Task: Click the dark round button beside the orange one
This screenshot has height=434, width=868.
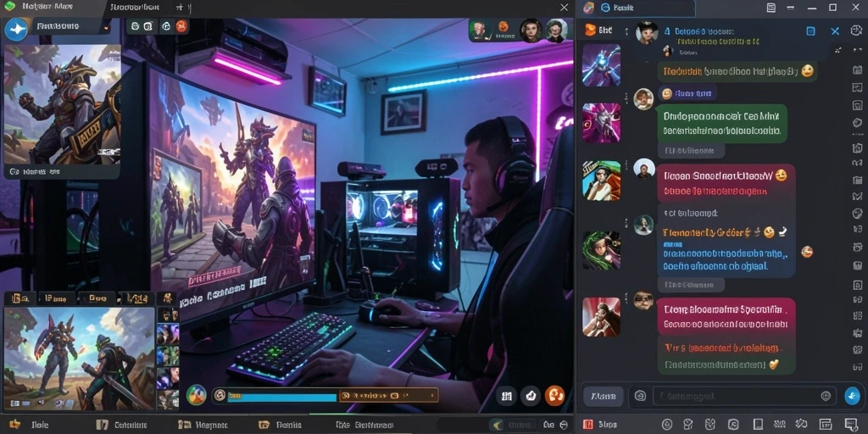Action: pos(531,395)
